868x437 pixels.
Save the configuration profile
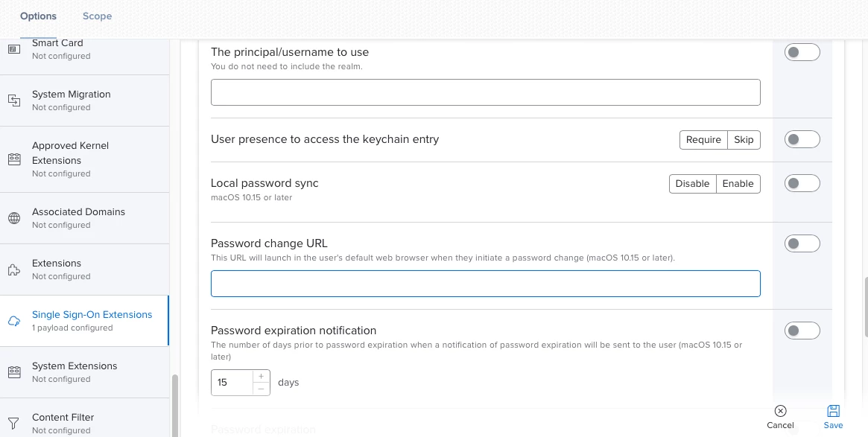click(x=833, y=417)
